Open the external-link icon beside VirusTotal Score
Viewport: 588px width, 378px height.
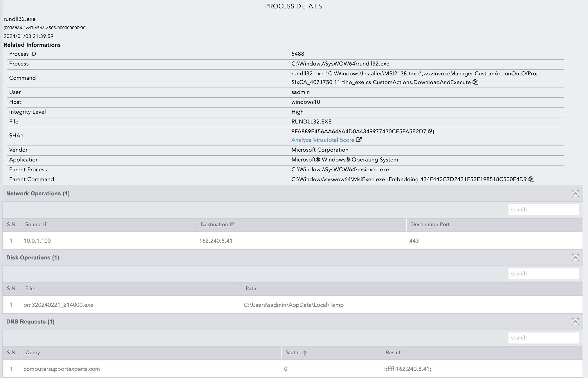[x=359, y=140]
